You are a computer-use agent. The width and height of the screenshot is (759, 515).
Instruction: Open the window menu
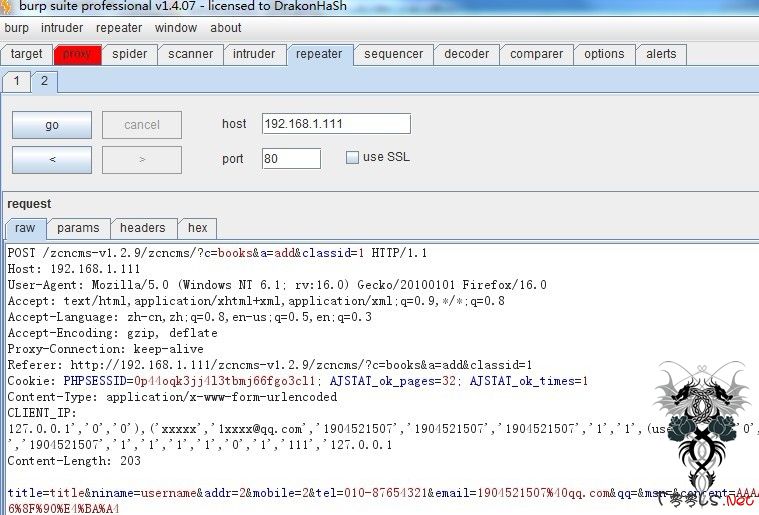coord(176,28)
